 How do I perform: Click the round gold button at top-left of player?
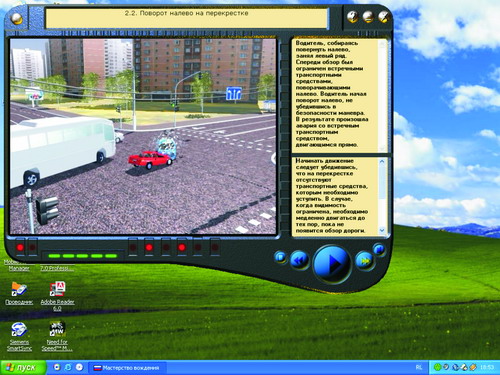click(16, 18)
